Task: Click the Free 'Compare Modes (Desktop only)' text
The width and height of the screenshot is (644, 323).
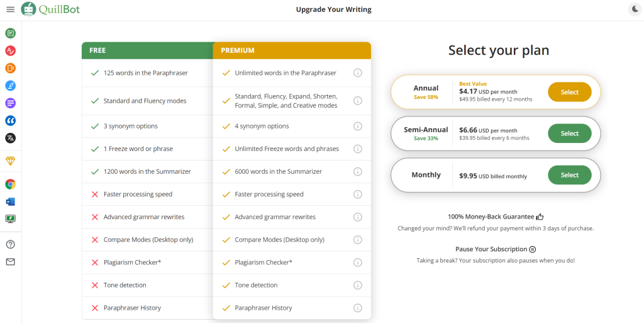Action: tap(148, 240)
